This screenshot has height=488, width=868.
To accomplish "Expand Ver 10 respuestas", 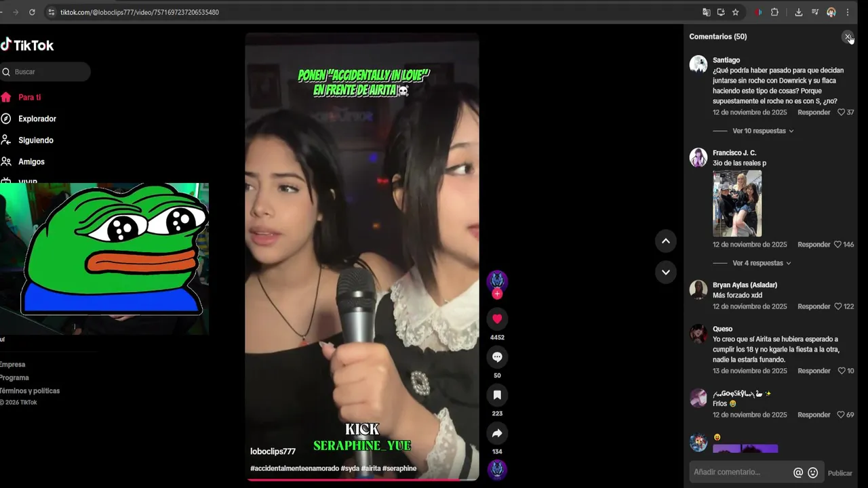I will (763, 131).
